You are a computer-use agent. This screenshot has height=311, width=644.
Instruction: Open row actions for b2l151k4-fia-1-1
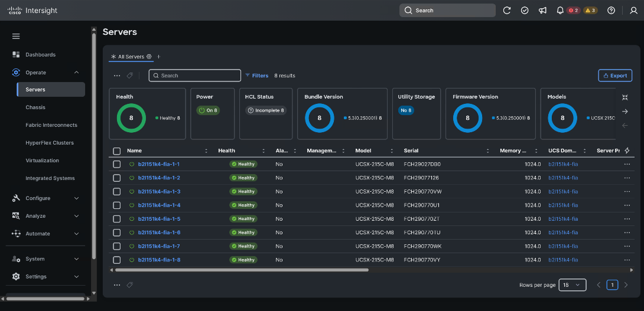(x=627, y=164)
